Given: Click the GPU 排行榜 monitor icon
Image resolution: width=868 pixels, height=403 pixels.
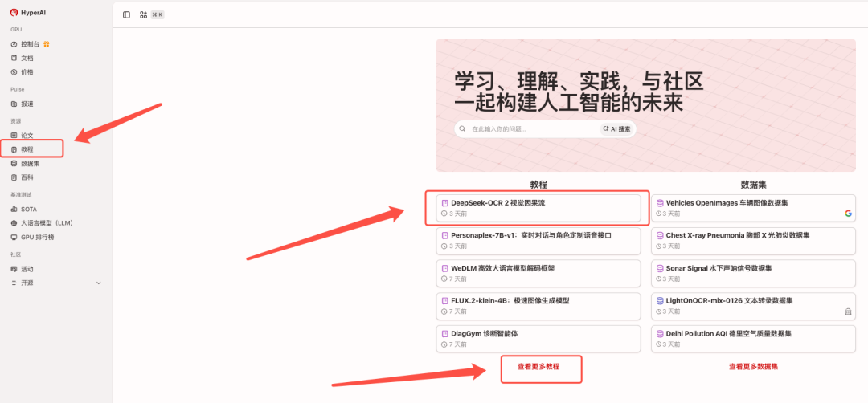Looking at the screenshot, I should [14, 237].
